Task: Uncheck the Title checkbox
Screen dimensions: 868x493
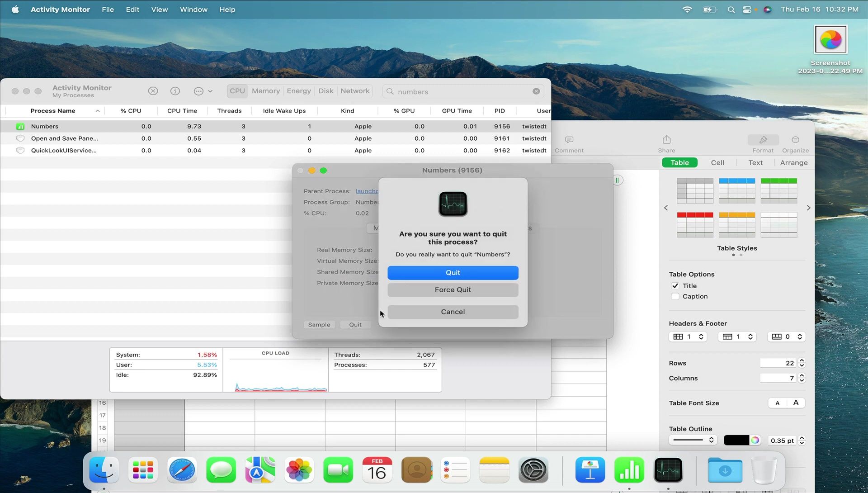Action: tap(675, 286)
